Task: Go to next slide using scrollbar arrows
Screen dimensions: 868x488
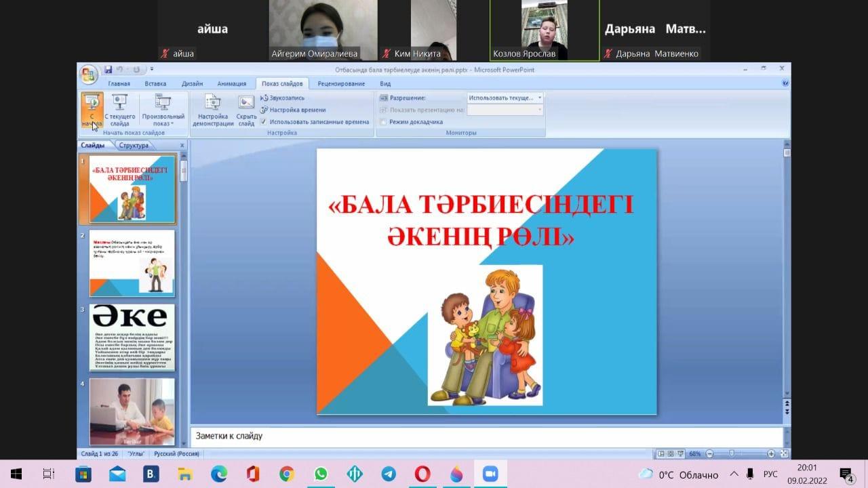Action: pyautogui.click(x=787, y=411)
